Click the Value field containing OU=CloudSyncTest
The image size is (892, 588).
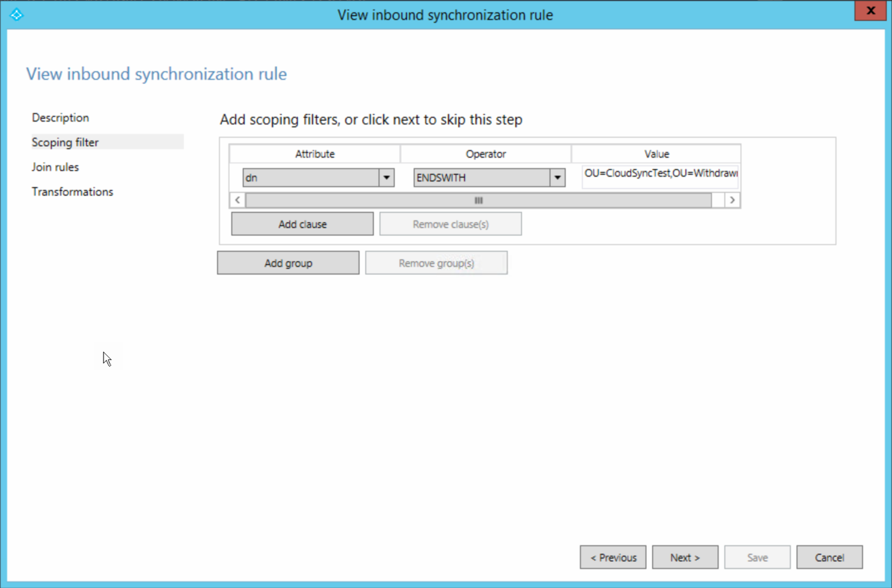(x=659, y=176)
